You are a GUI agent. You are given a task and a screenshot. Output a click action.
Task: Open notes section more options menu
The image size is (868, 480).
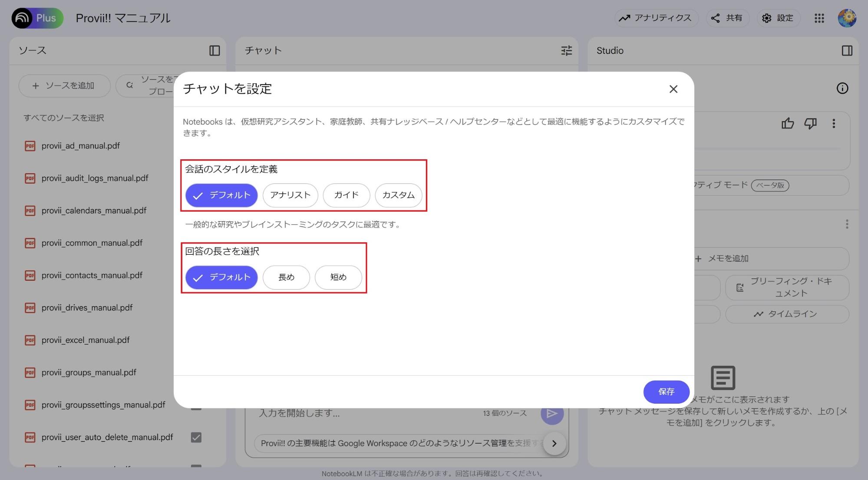coord(847,224)
